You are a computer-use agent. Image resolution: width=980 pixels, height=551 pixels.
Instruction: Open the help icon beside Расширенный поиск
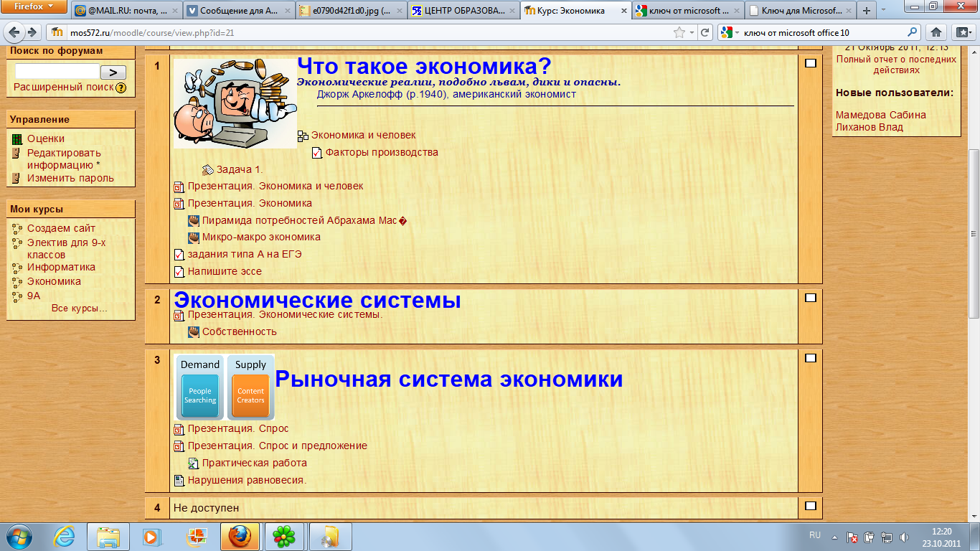(x=121, y=88)
